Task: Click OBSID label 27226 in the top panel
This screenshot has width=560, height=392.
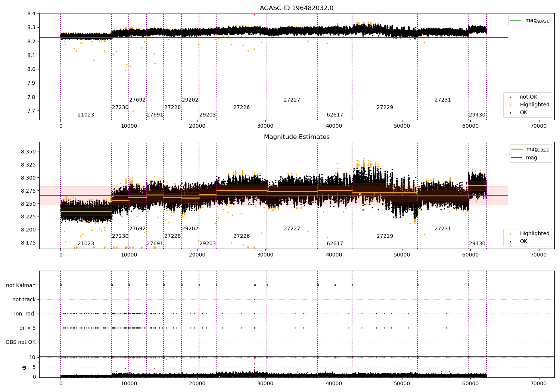Action: (242, 108)
